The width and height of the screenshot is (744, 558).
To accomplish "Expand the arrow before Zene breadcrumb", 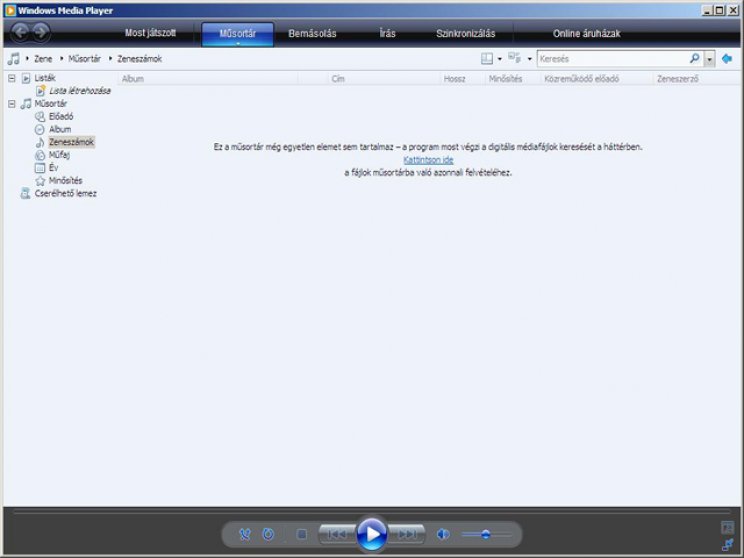I will coord(28,58).
